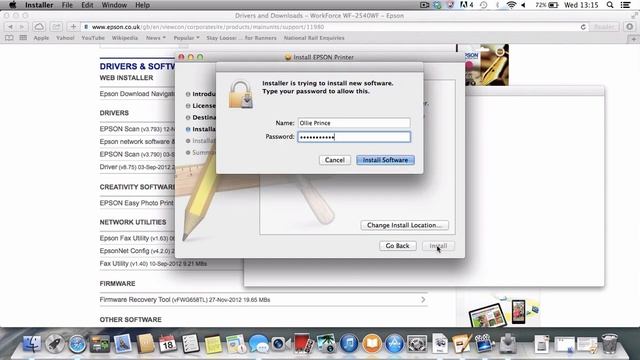The width and height of the screenshot is (640, 360).
Task: Open Reminders checklist icon in dock
Action: pos(190,344)
